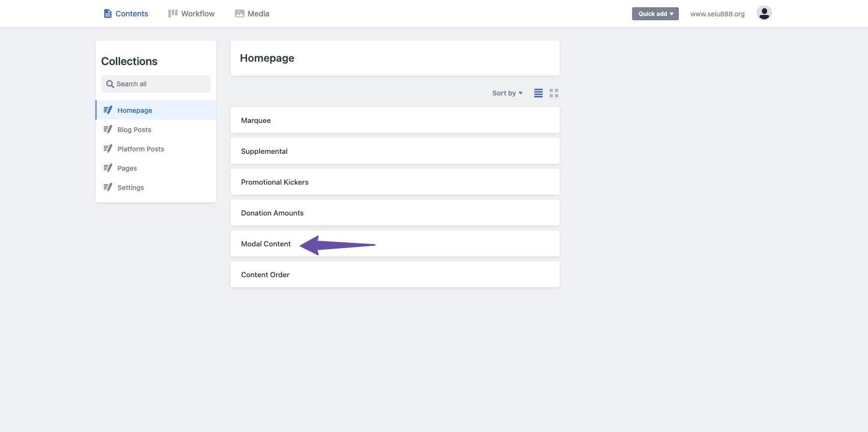Open the Content Order entry
868x432 pixels.
pyautogui.click(x=395, y=274)
